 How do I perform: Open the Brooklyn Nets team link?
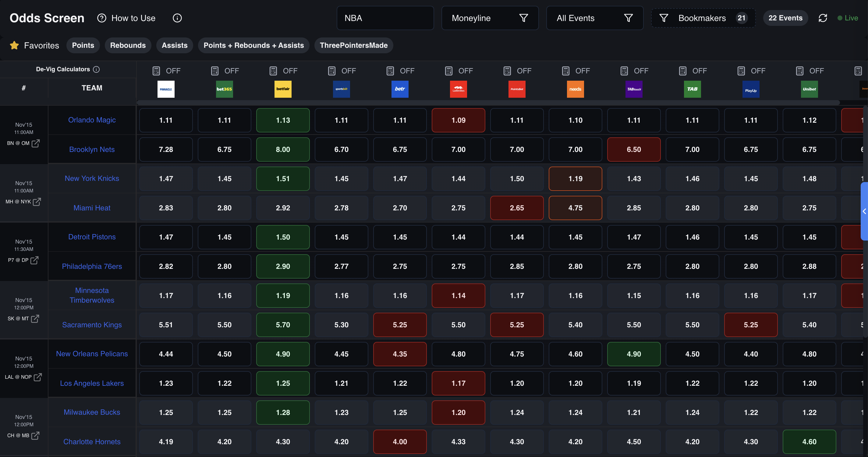click(x=92, y=149)
